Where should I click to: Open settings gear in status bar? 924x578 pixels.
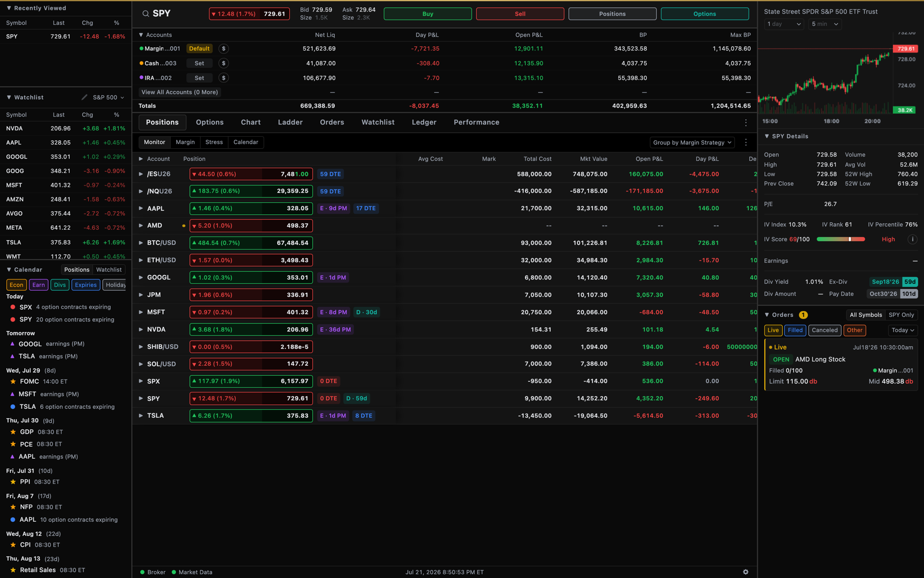(x=745, y=572)
